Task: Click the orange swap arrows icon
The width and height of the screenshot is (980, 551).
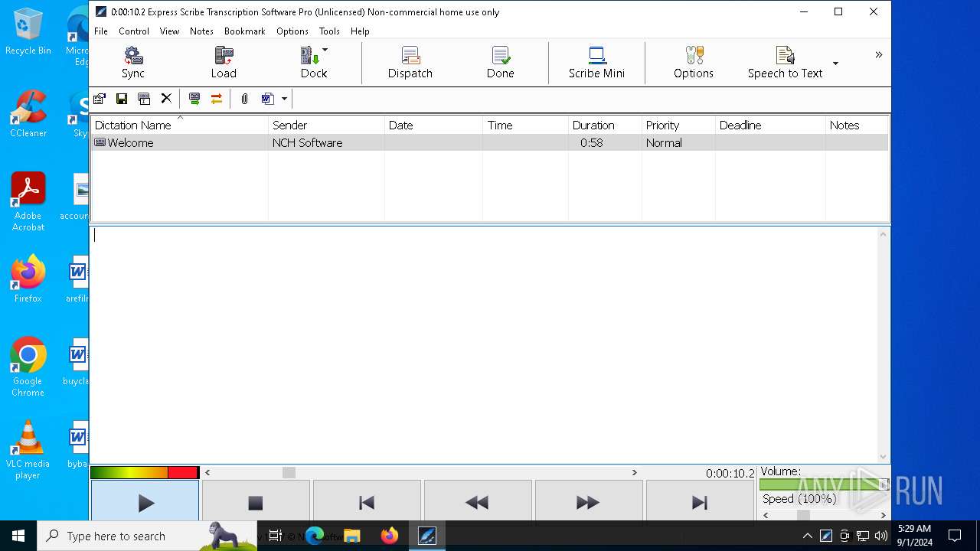Action: (217, 99)
